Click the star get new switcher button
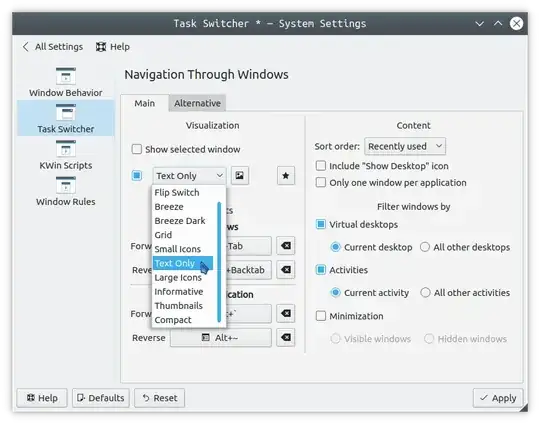540x424 pixels. click(x=285, y=176)
